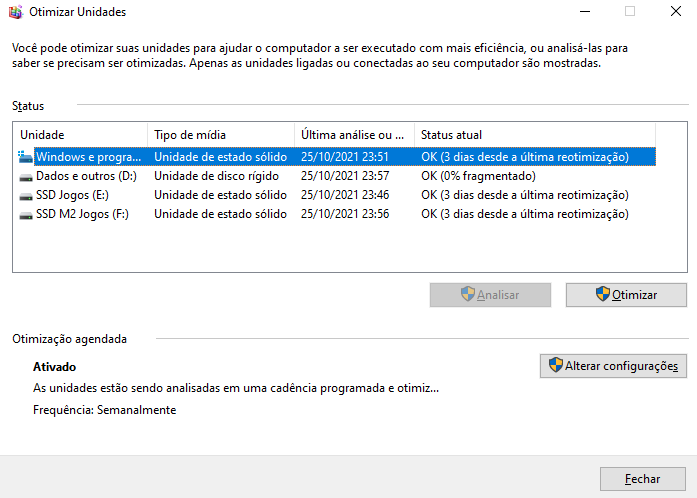This screenshot has width=697, height=498.
Task: Sort by the Status atual column header
Action: [x=535, y=135]
